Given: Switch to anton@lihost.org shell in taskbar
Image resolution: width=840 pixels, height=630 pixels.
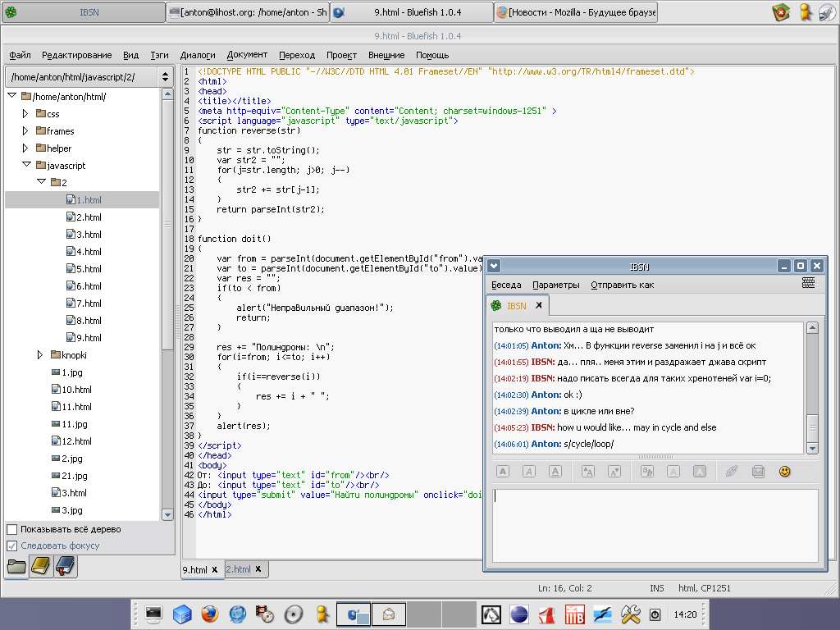Looking at the screenshot, I should (248, 12).
